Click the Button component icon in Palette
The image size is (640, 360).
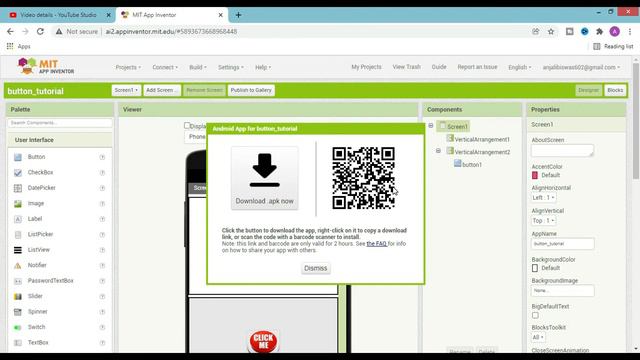[x=18, y=157]
